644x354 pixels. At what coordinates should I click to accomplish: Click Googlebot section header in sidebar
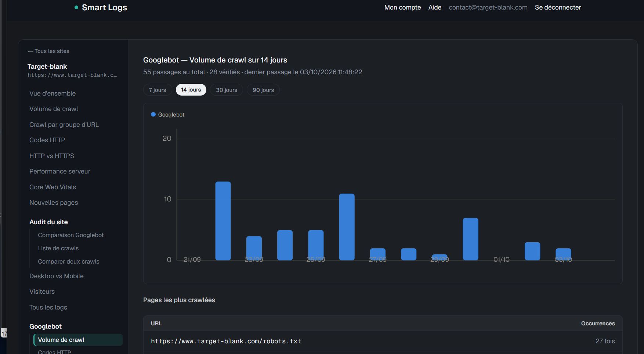(46, 326)
